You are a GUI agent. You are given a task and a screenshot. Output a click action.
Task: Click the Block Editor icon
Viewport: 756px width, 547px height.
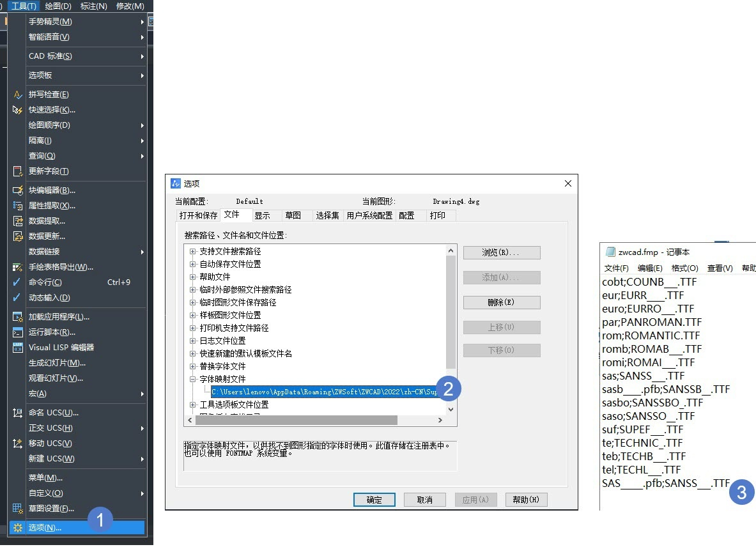point(17,190)
